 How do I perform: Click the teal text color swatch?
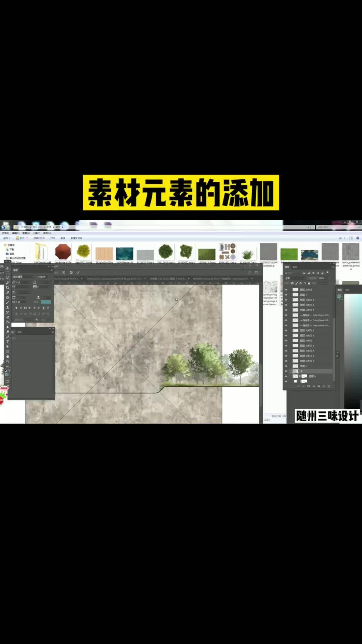pos(46,302)
